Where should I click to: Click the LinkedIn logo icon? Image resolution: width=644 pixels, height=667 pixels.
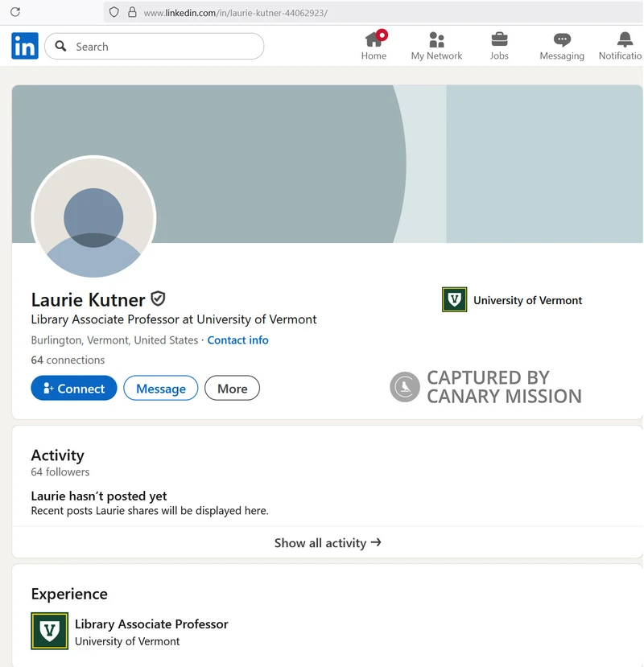pyautogui.click(x=25, y=46)
